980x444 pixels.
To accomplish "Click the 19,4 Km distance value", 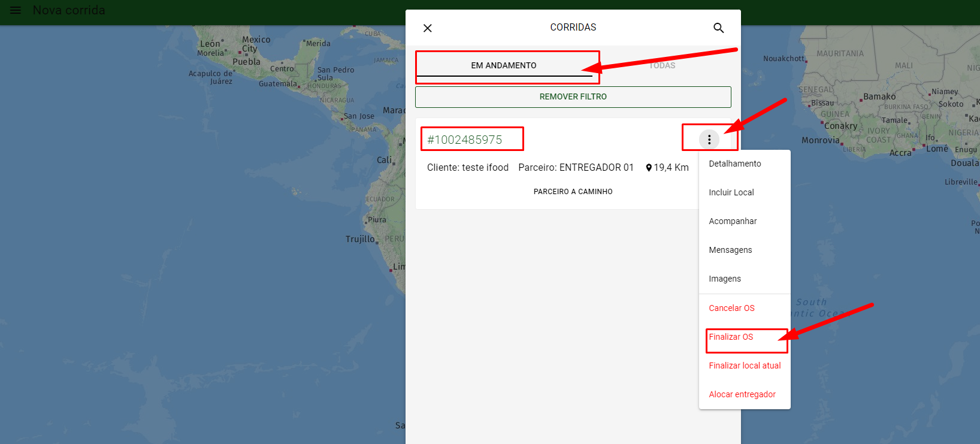I will pos(672,168).
